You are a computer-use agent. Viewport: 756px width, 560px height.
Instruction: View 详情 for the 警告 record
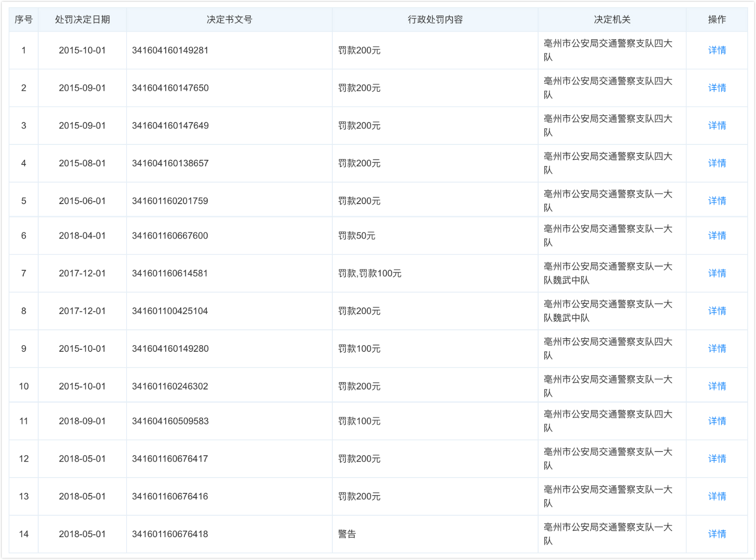(x=716, y=534)
